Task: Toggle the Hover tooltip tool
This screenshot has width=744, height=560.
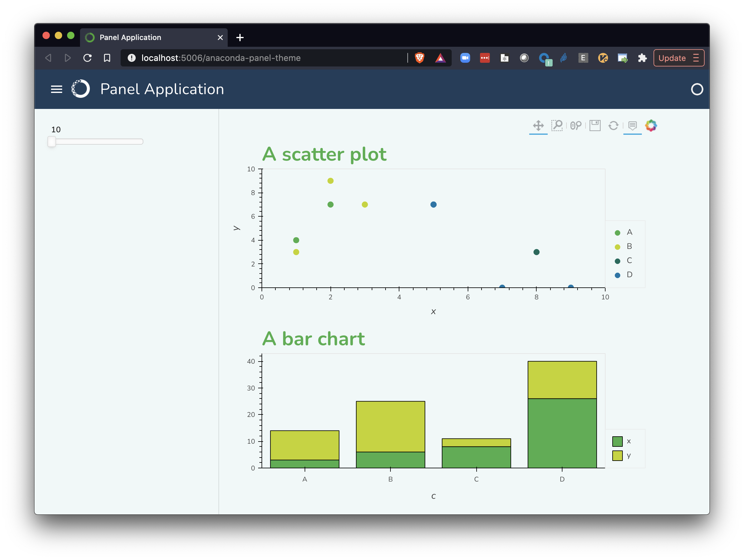Action: coord(632,126)
